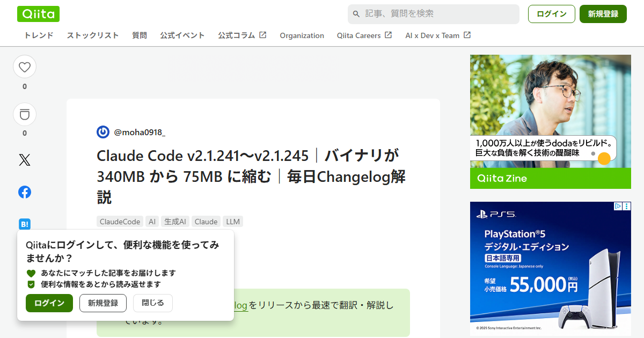Click the article title Claude Code v2.1.241
Image resolution: width=644 pixels, height=338 pixels.
click(x=251, y=177)
